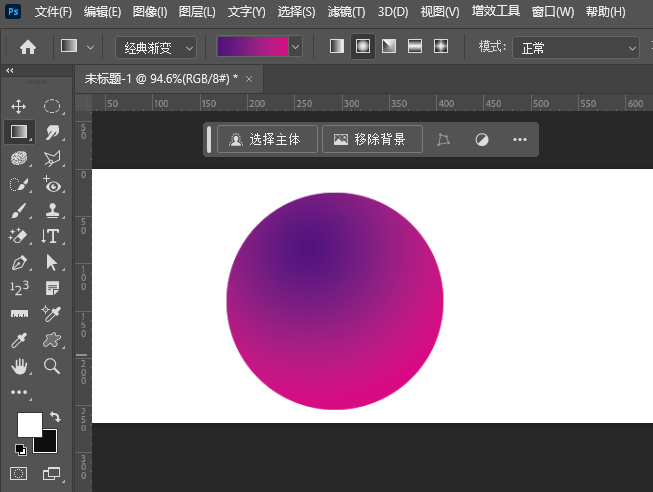Collapse the toolbox panel double arrows

[10, 71]
